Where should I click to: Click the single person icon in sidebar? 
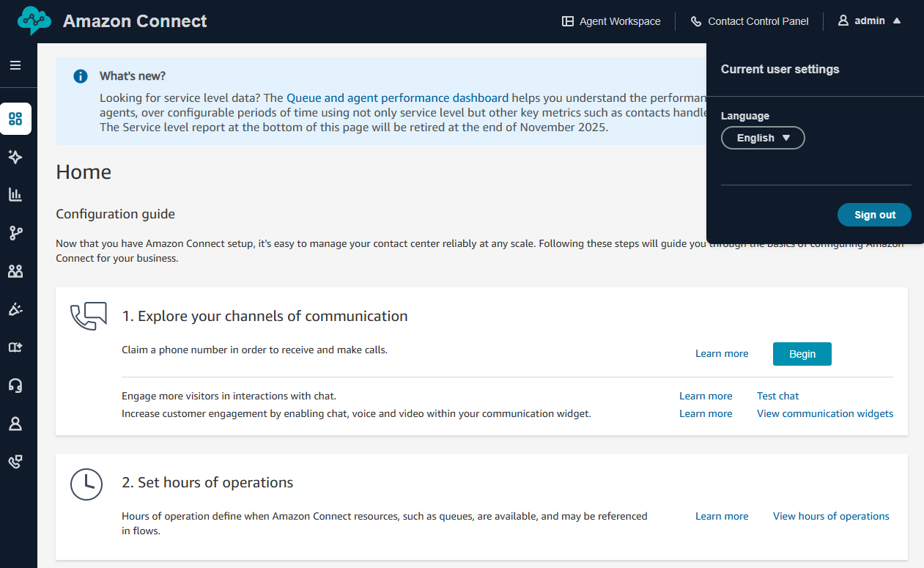(15, 424)
